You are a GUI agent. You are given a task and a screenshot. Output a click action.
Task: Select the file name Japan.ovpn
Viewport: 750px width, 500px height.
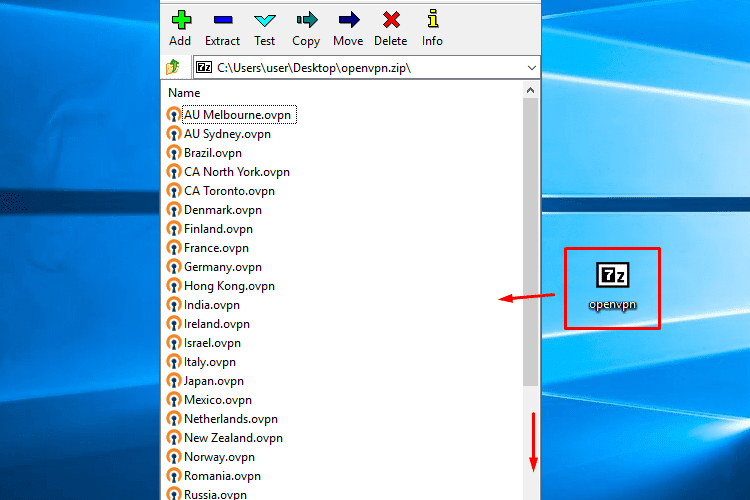214,381
